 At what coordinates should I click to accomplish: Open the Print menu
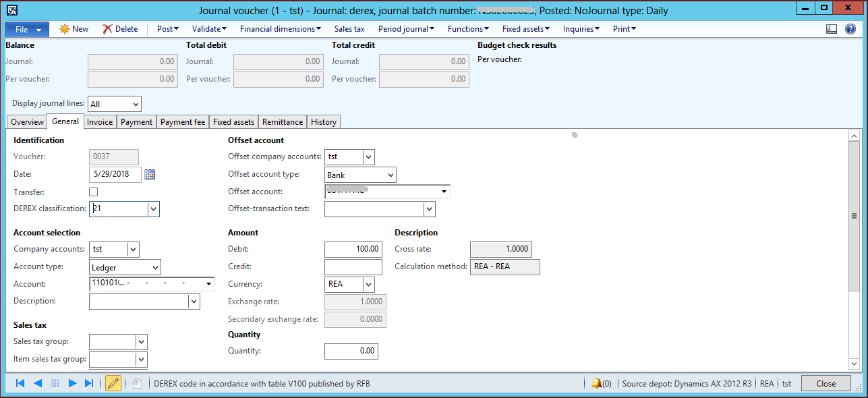[624, 29]
